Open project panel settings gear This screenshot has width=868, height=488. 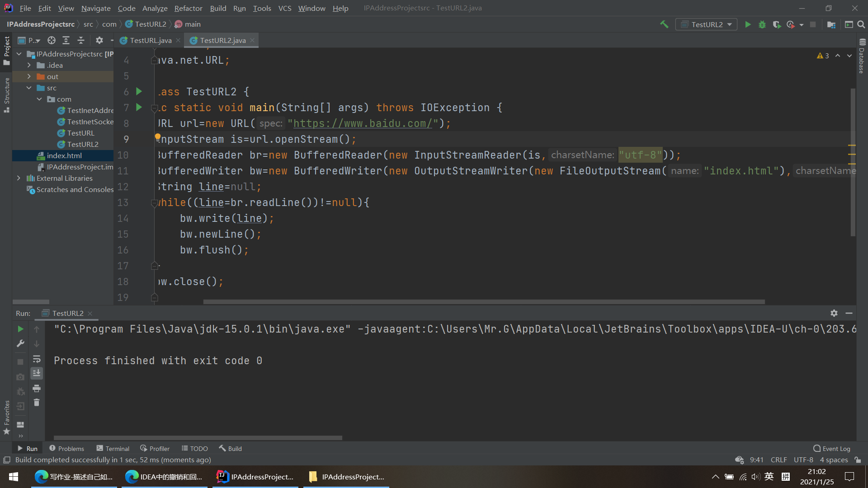[99, 40]
